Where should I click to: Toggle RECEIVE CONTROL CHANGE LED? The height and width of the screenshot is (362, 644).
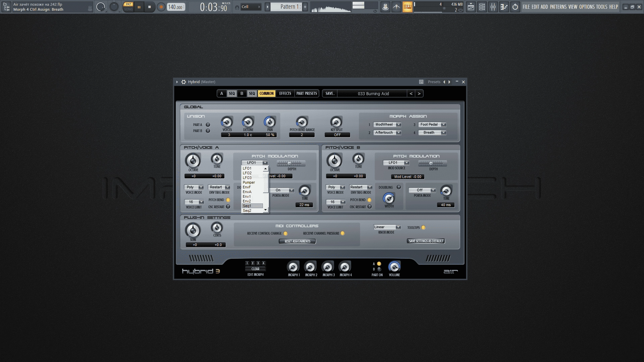286,234
